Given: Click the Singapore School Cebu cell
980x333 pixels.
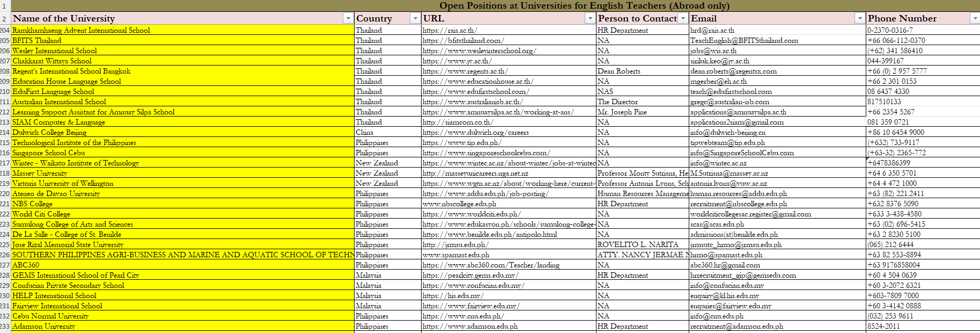Looking at the screenshot, I should pyautogui.click(x=182, y=153).
